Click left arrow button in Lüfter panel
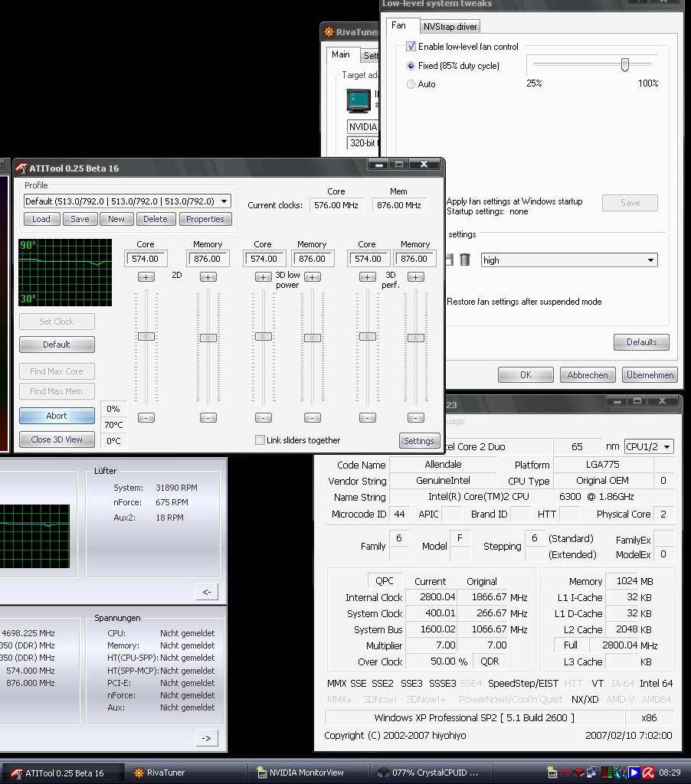Image resolution: width=691 pixels, height=784 pixels. pos(207,592)
